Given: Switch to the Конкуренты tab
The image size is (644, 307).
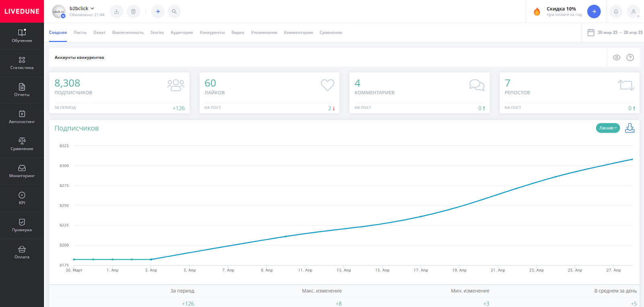Looking at the screenshot, I should 212,33.
